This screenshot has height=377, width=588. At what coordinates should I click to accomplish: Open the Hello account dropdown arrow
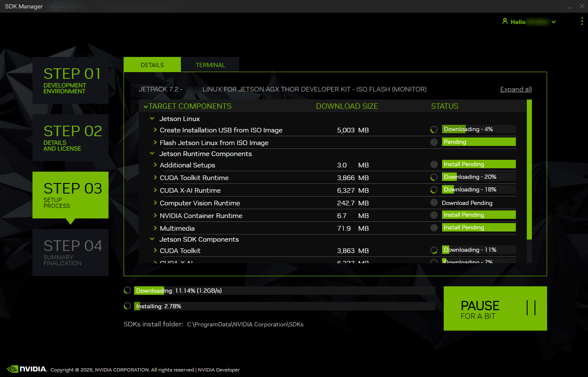pyautogui.click(x=554, y=22)
